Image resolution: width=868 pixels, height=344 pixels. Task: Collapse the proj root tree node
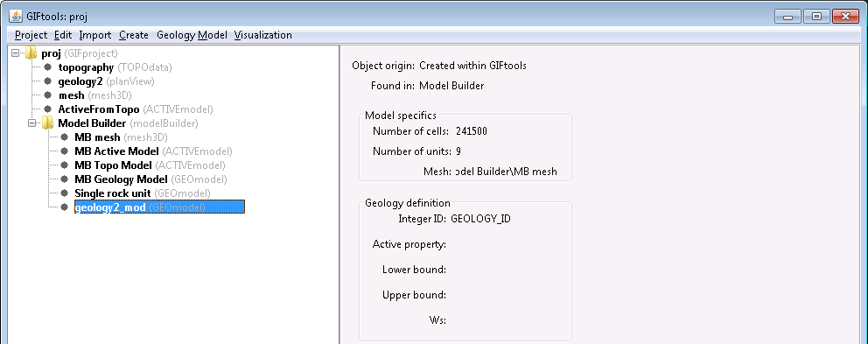tap(15, 53)
